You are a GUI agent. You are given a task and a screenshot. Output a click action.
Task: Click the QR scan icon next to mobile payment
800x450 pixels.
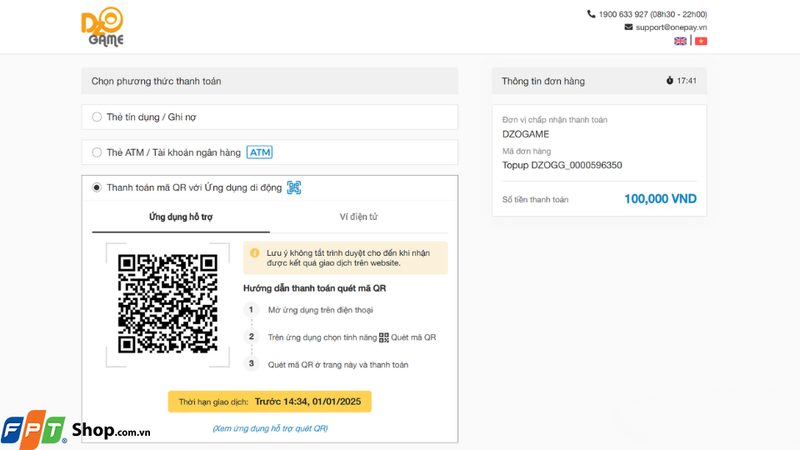294,188
